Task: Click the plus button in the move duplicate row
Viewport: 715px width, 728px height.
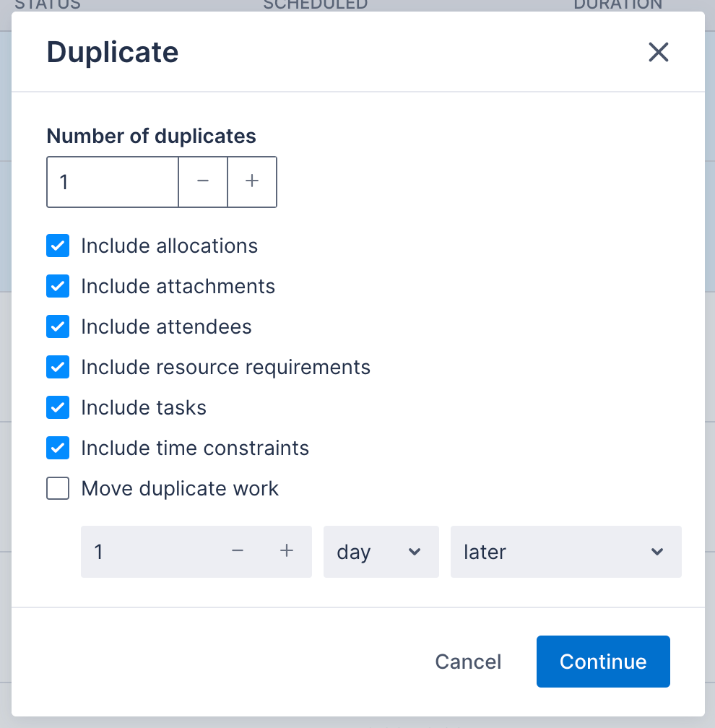Action: 286,552
